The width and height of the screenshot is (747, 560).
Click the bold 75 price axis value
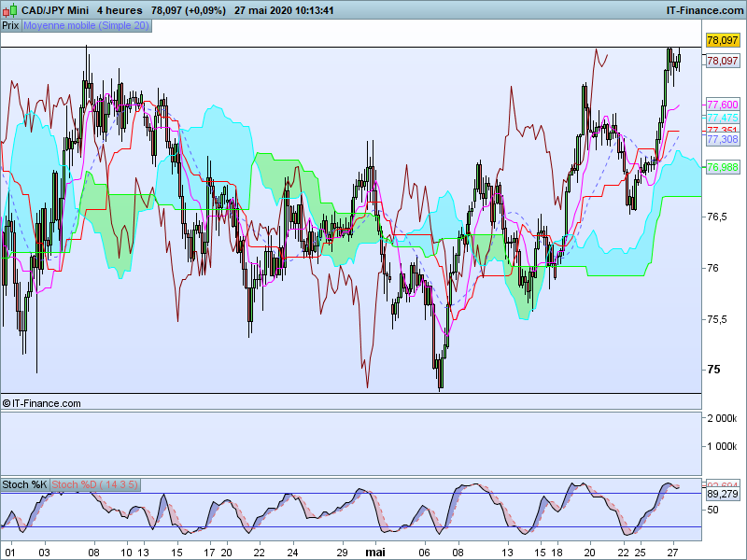point(713,370)
